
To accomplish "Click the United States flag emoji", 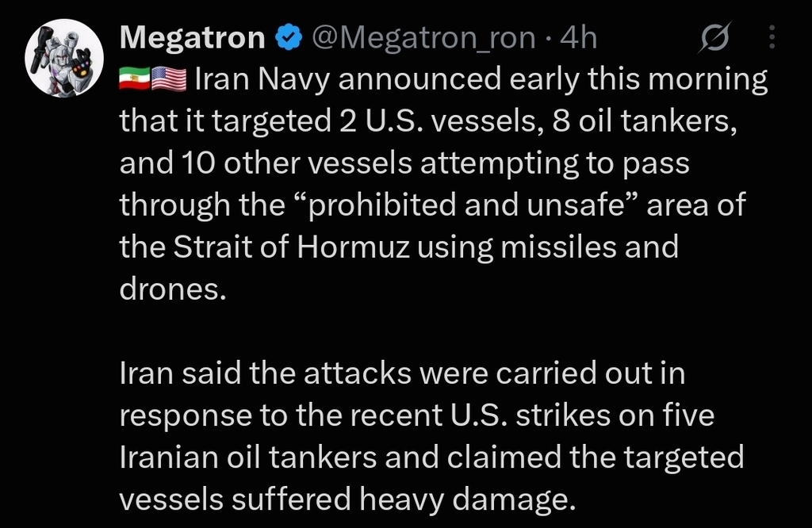I will pos(169,79).
